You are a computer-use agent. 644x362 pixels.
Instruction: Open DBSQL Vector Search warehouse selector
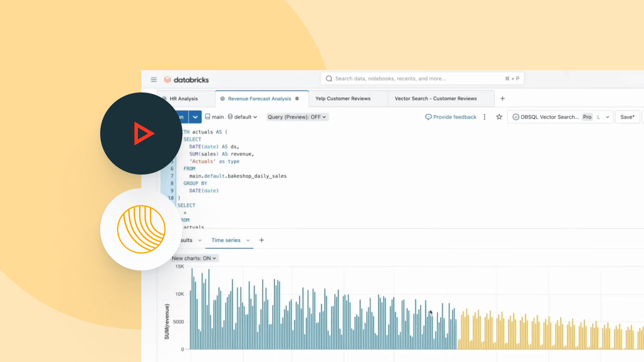coord(561,117)
